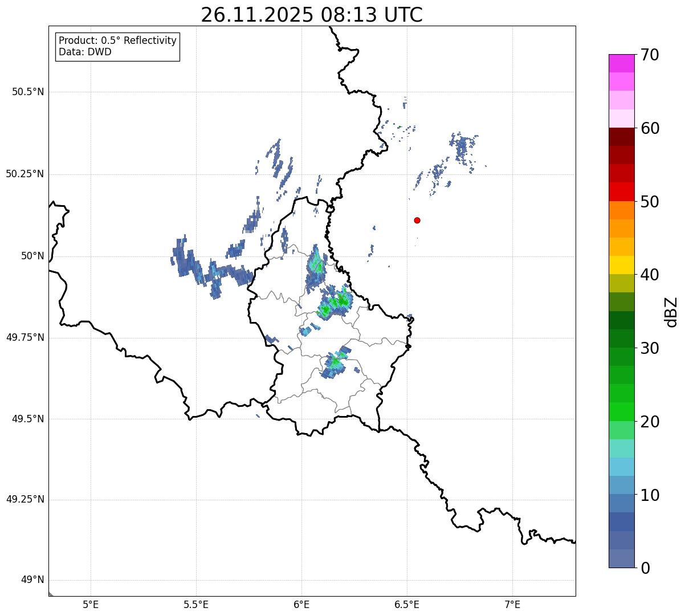Click the 6°E longitude tick label
This screenshot has width=685, height=616.
point(302,604)
